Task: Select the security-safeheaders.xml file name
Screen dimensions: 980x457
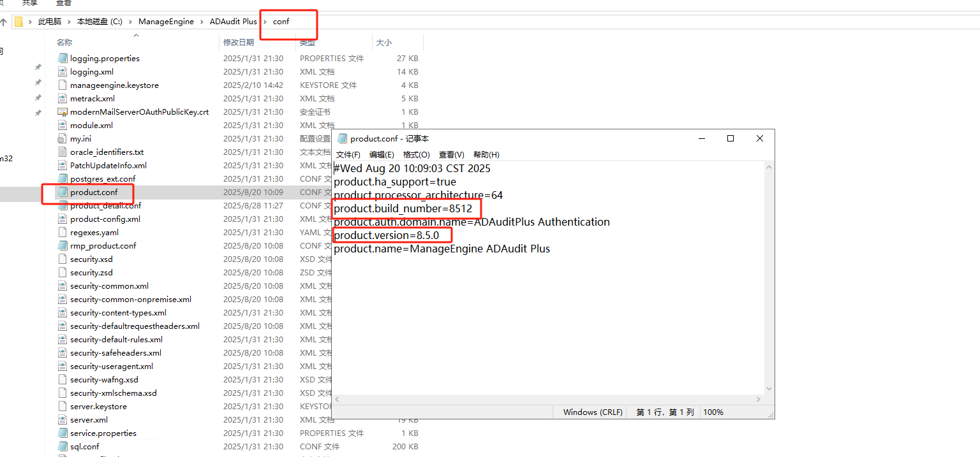Action: click(115, 353)
